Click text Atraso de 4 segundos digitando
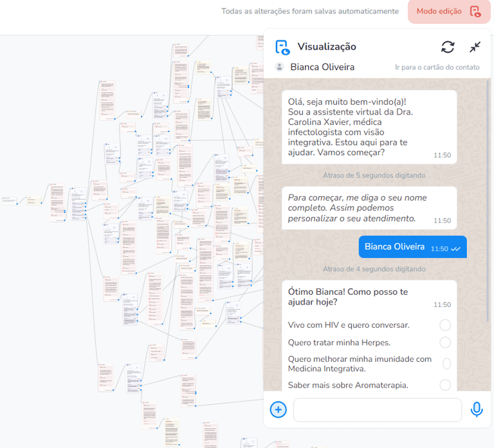The width and height of the screenshot is (494, 448). click(374, 269)
